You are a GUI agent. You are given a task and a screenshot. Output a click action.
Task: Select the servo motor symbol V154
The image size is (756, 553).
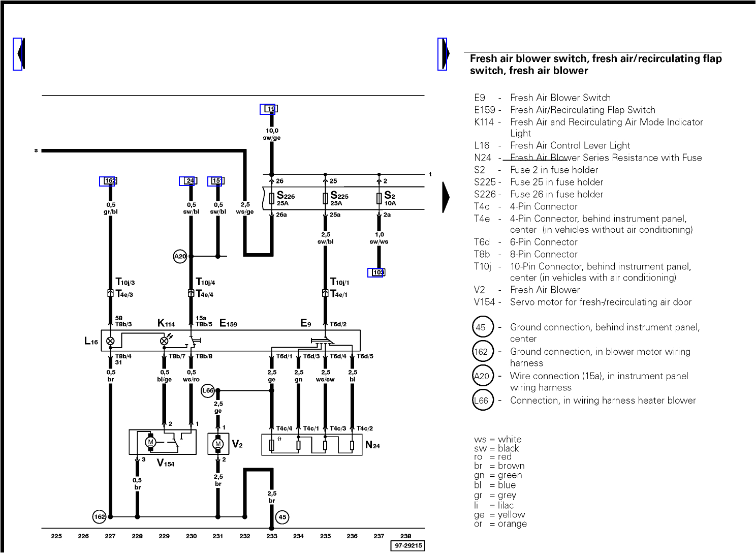click(x=150, y=443)
